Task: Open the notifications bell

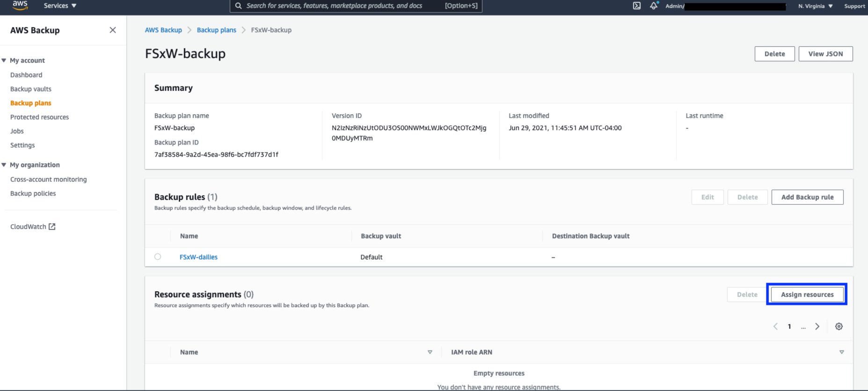Action: point(654,6)
